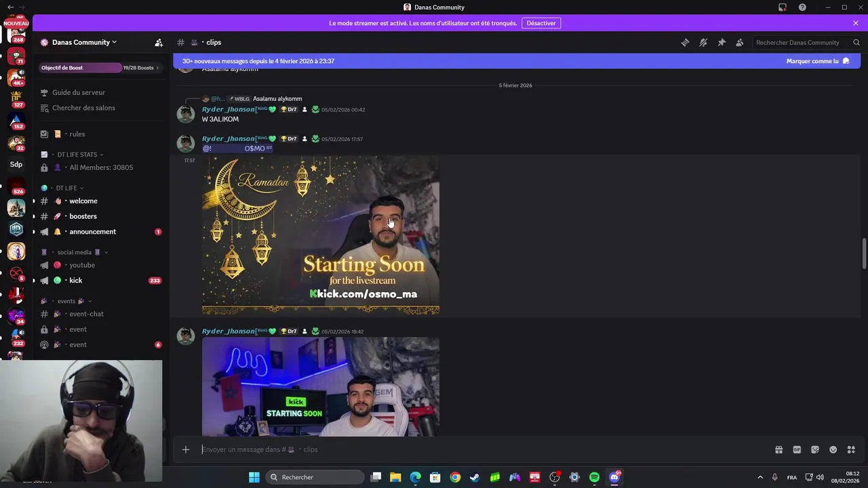Open the server with 526 badge
The image size is (868, 488).
click(x=16, y=186)
